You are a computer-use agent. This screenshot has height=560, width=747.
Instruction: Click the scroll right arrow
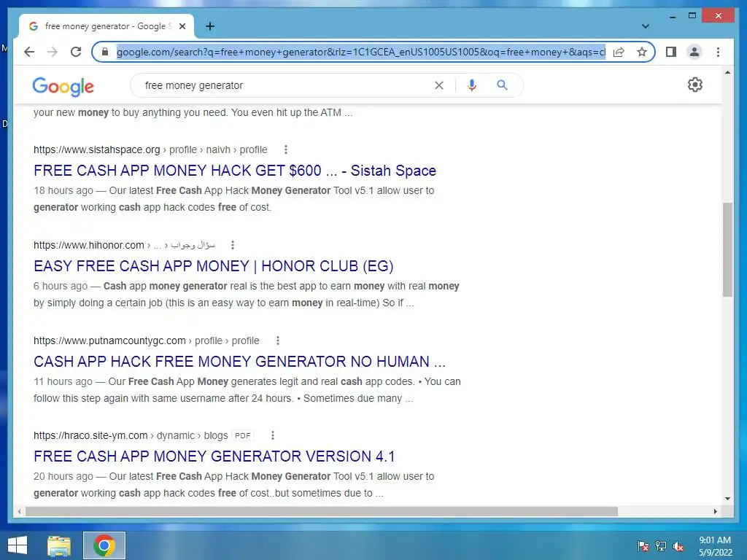click(716, 511)
